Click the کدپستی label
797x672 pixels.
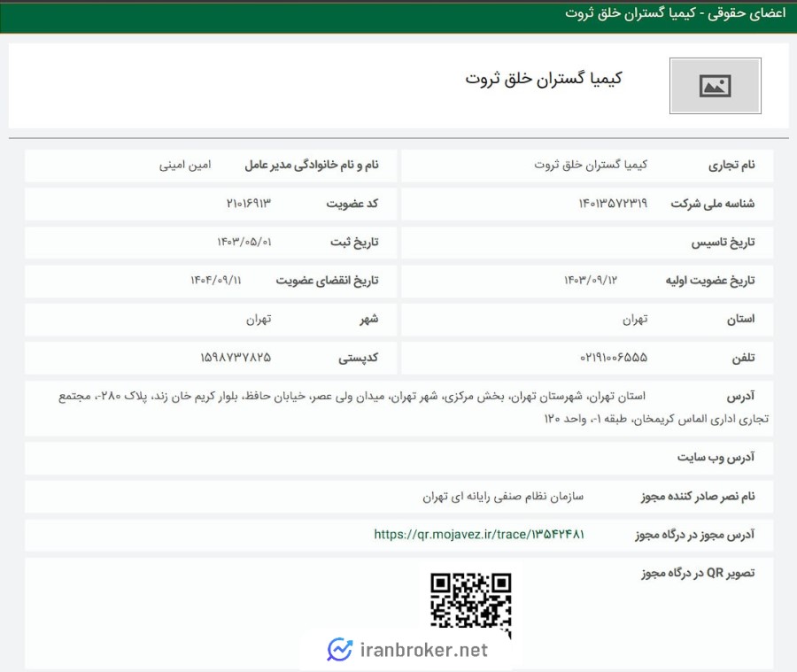[x=359, y=359]
